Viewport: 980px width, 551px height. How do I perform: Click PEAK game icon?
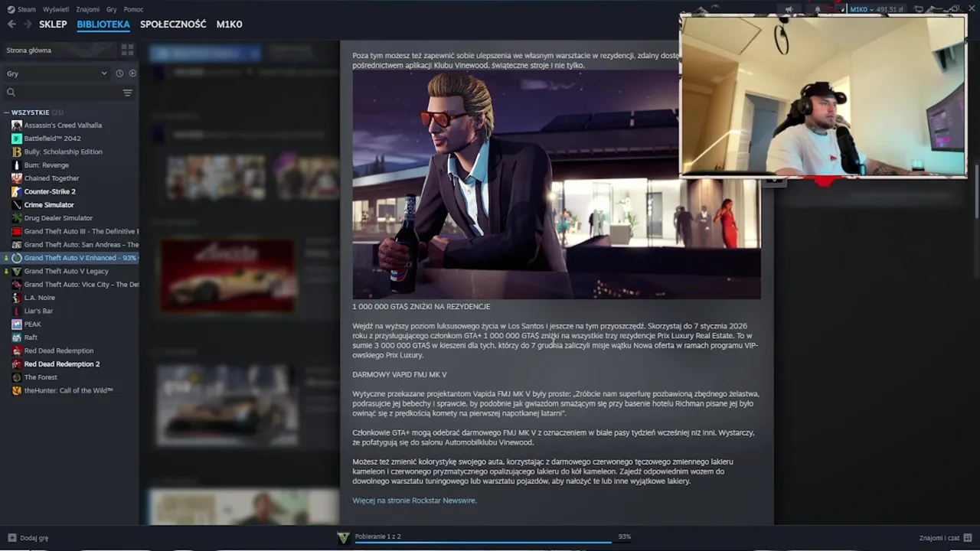17,324
